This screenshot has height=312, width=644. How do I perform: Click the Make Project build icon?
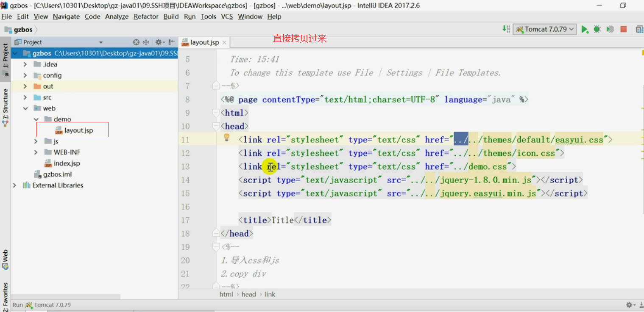pos(507,29)
